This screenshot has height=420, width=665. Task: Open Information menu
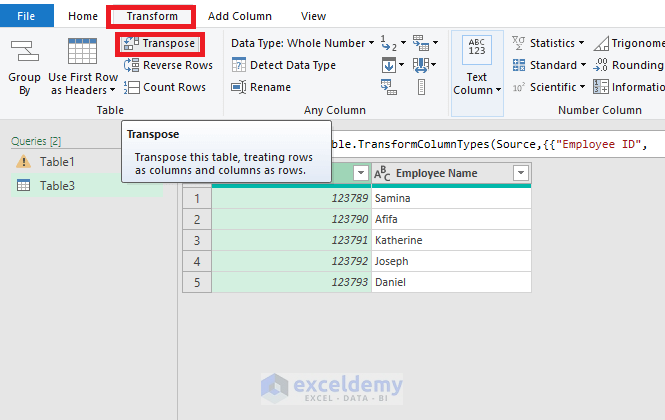point(629,87)
